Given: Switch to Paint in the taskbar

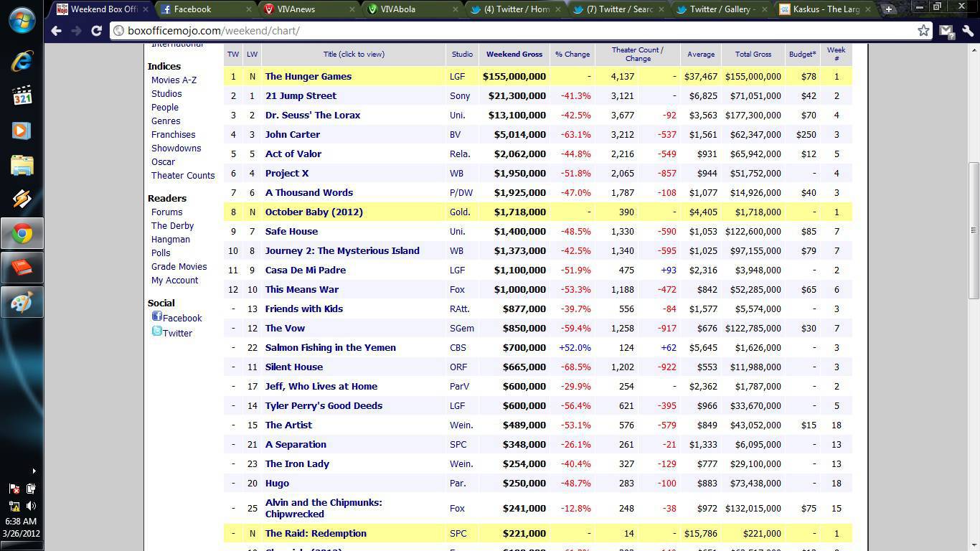Looking at the screenshot, I should pyautogui.click(x=22, y=303).
